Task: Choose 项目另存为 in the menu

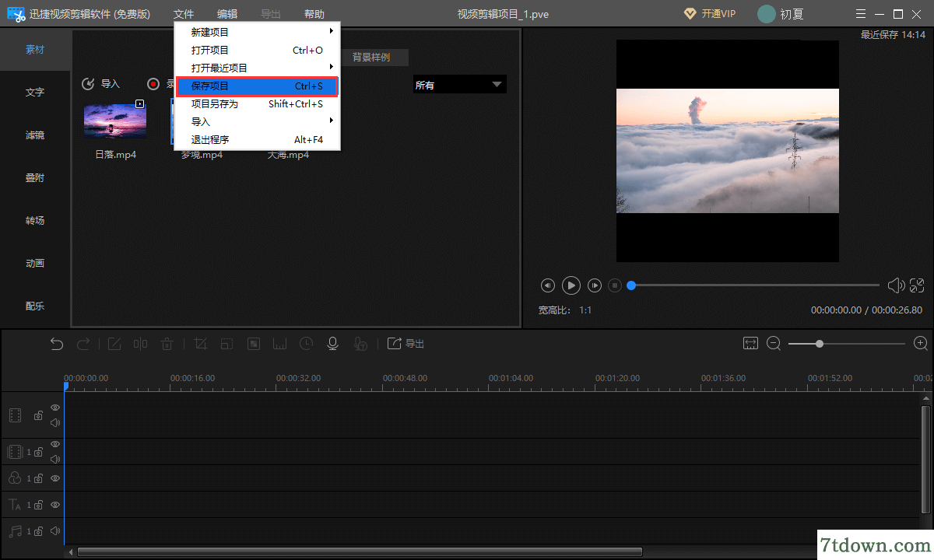Action: pos(257,103)
